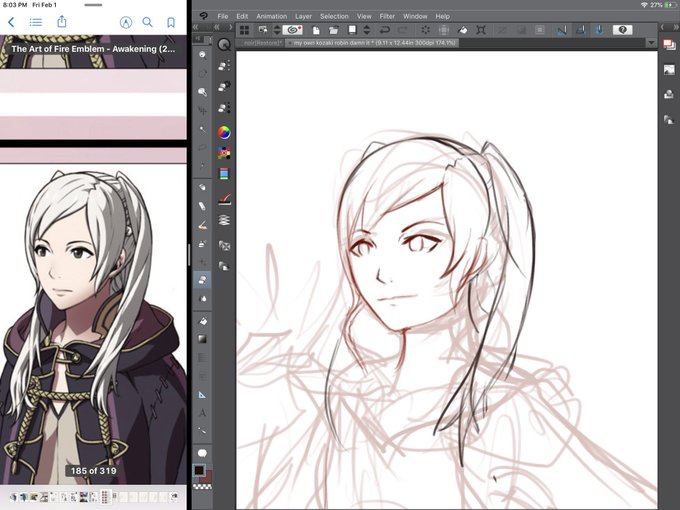This screenshot has width=680, height=510.
Task: Redo the last undone action
Action: click(x=402, y=30)
